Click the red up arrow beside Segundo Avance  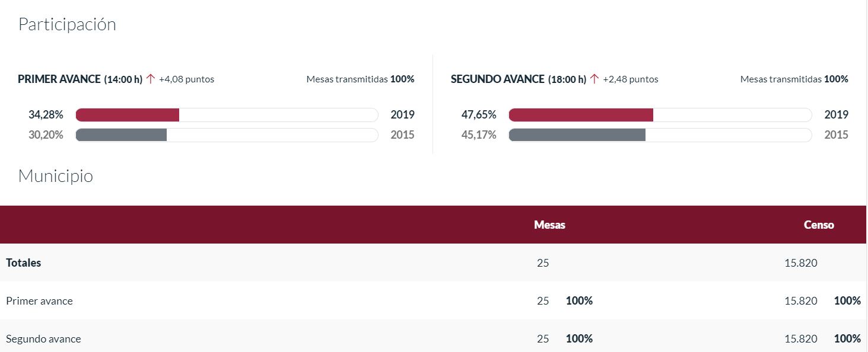[x=594, y=79]
